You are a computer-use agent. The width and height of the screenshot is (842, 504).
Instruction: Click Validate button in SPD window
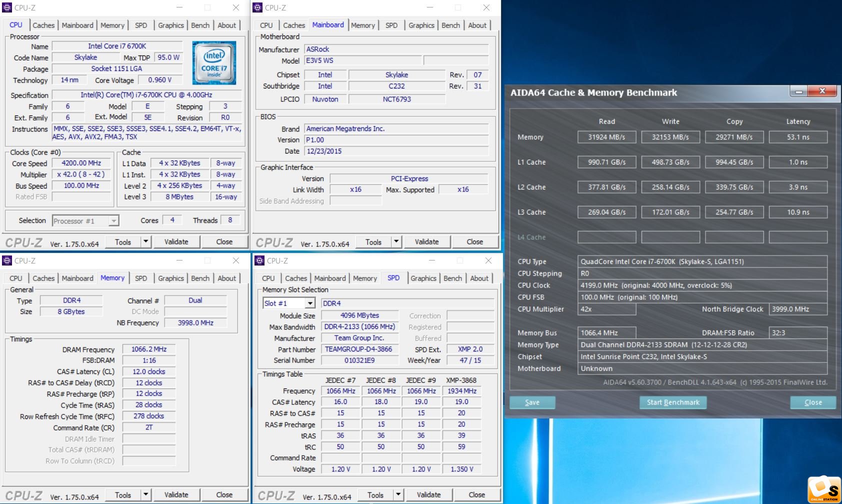click(429, 495)
